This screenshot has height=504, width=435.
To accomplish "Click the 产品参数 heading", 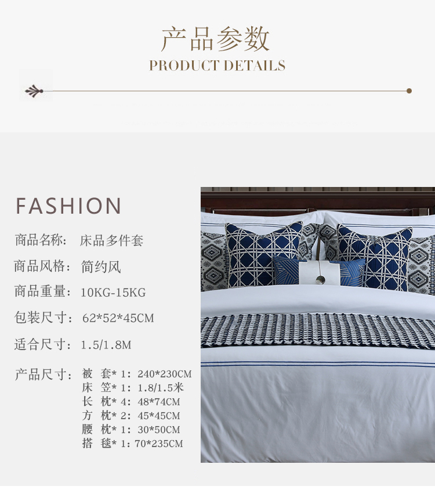I will (x=216, y=39).
